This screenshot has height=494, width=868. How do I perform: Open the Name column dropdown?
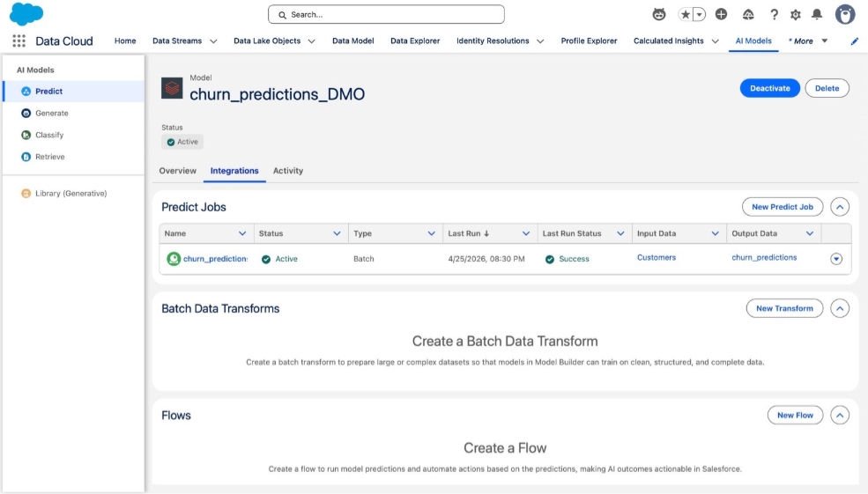(242, 233)
